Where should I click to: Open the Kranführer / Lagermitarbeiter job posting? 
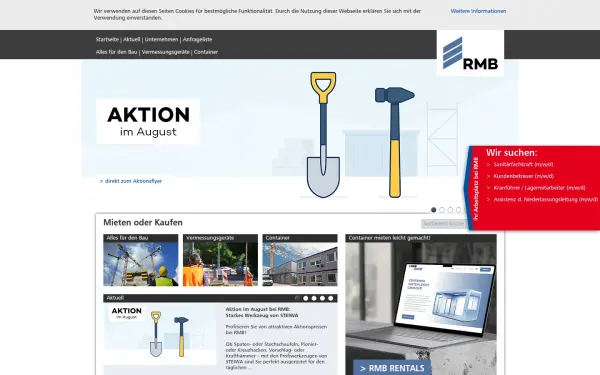539,188
